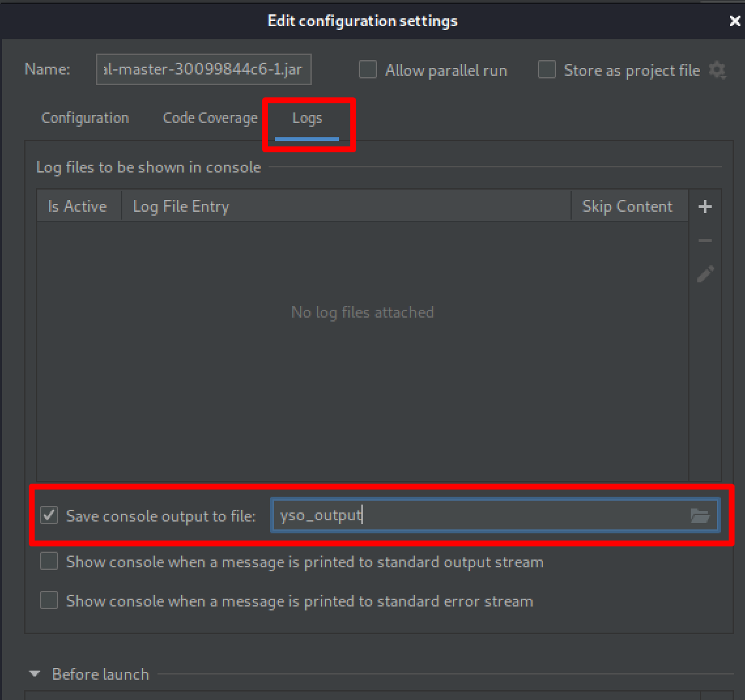
Task: Remove the selected log file entry
Action: [x=704, y=240]
